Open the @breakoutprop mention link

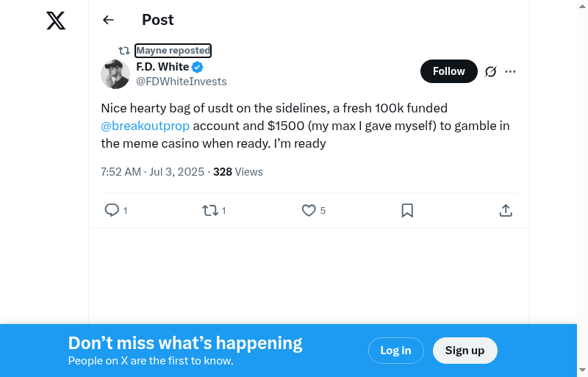tap(146, 126)
